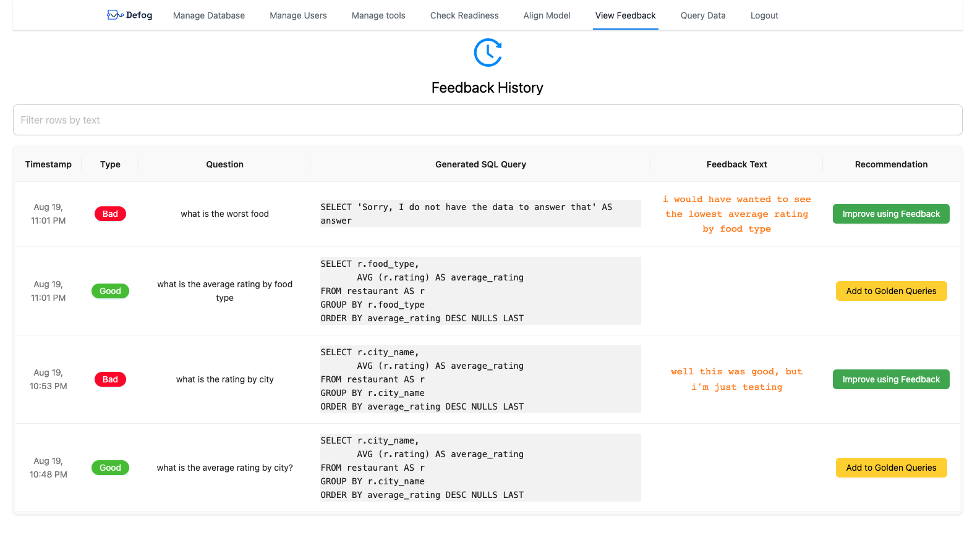
Task: Select the View Feedback tab
Action: click(625, 15)
